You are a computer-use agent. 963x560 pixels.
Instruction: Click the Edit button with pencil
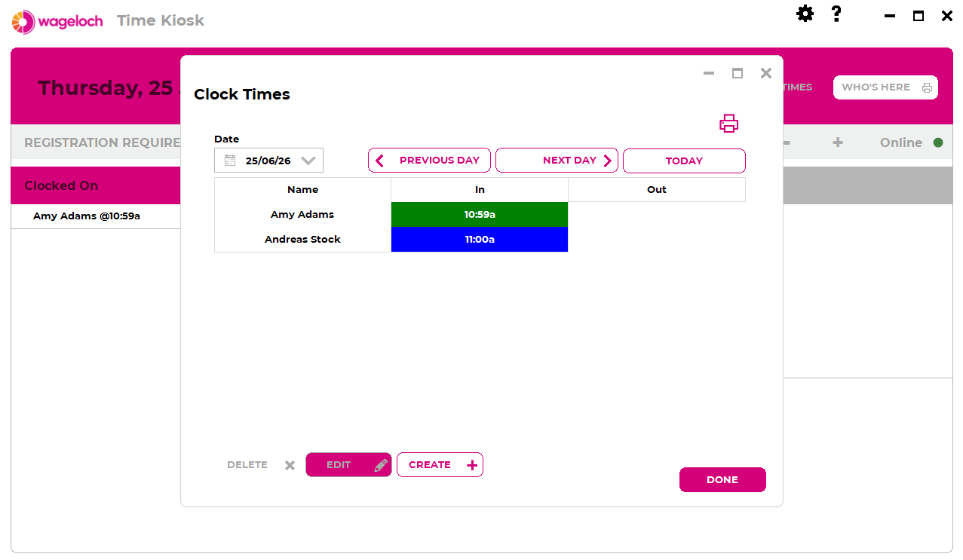(x=348, y=465)
